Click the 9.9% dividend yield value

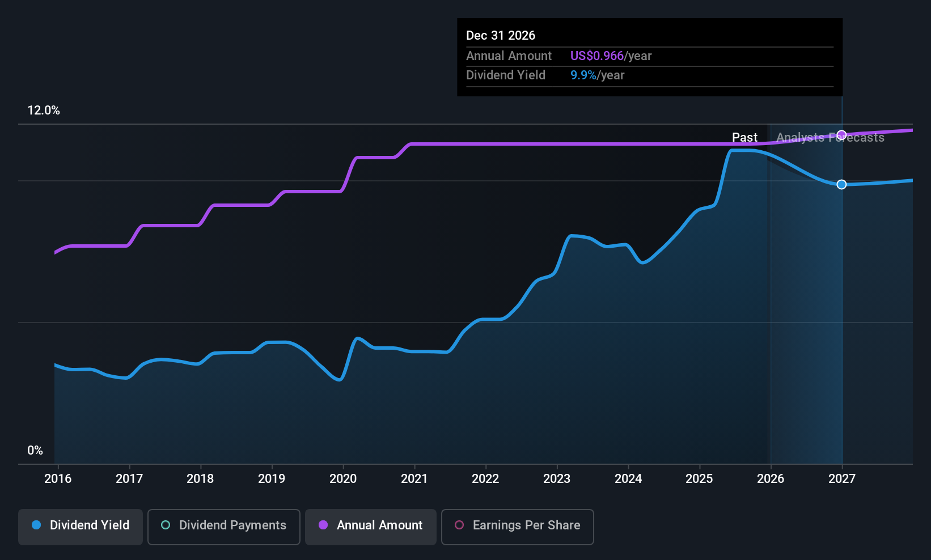click(x=583, y=75)
